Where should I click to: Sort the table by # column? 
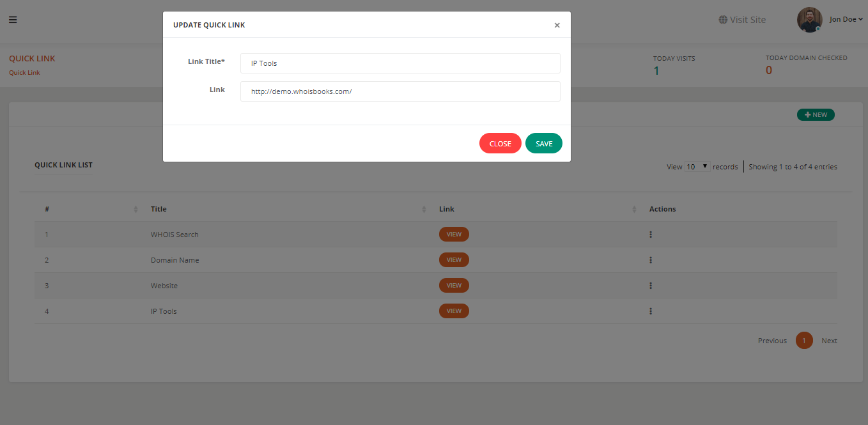136,210
